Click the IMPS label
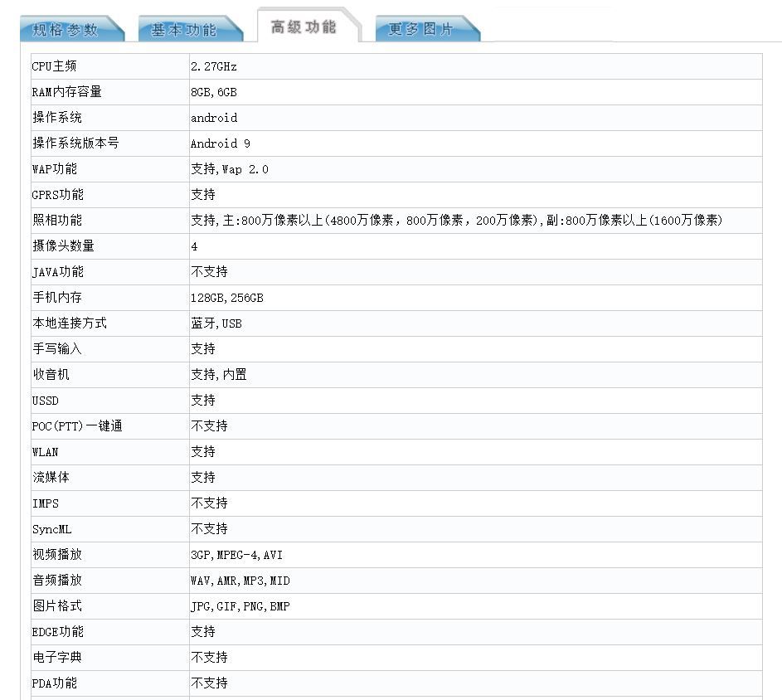Screen dimensions: 782x700 (x=45, y=503)
